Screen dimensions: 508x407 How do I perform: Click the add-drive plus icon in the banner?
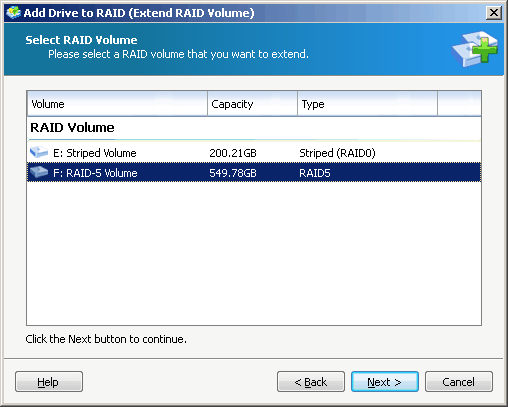click(x=475, y=49)
